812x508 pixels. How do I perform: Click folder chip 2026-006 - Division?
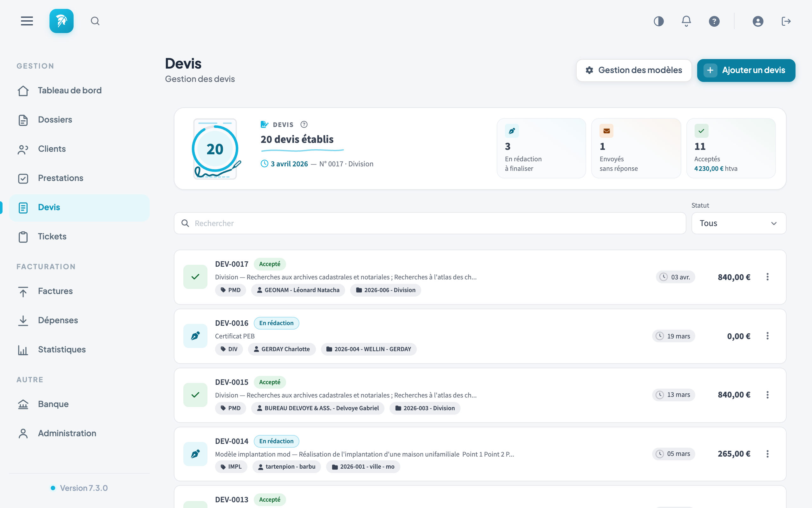385,290
